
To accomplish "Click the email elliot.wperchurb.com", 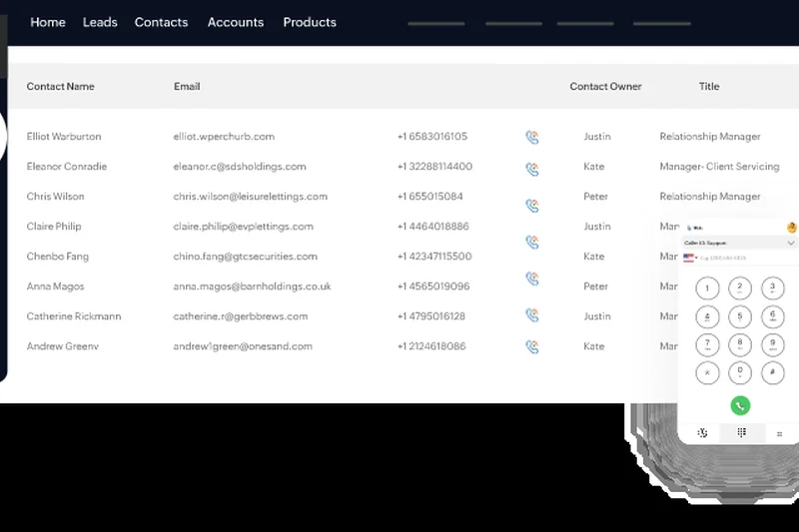I will 224,137.
